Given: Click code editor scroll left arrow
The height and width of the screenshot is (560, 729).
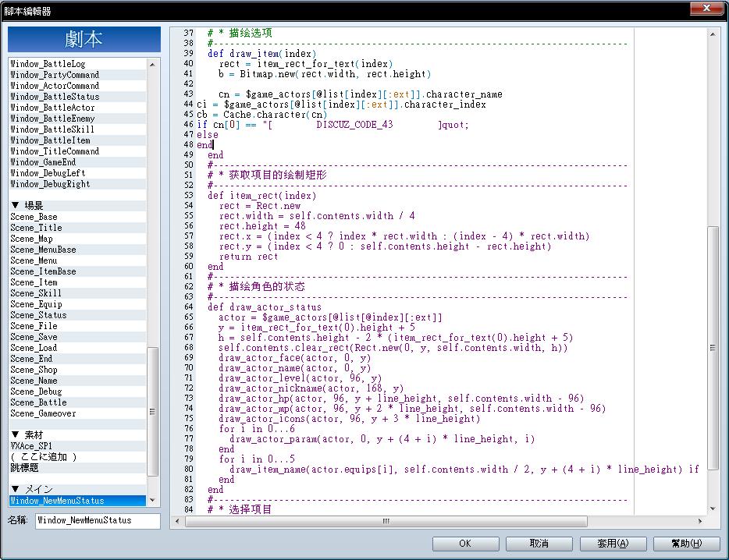Looking at the screenshot, I should tap(177, 521).
